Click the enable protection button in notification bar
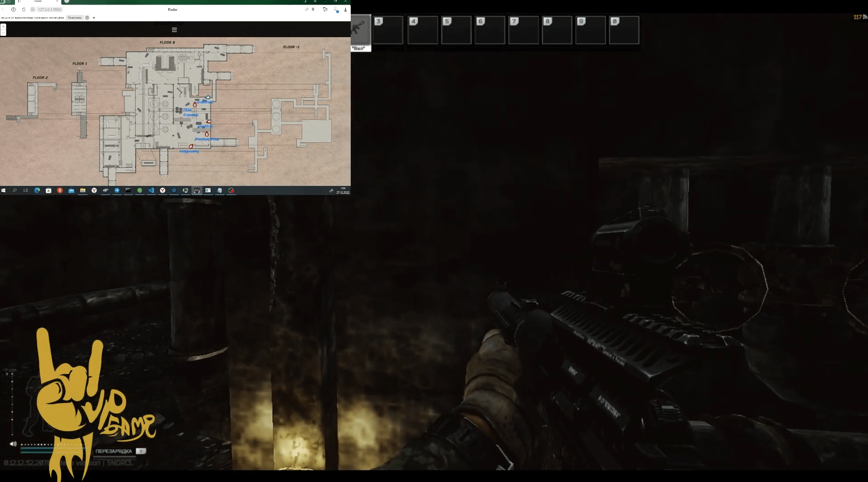Viewport: 868px width, 482px height. [x=74, y=18]
